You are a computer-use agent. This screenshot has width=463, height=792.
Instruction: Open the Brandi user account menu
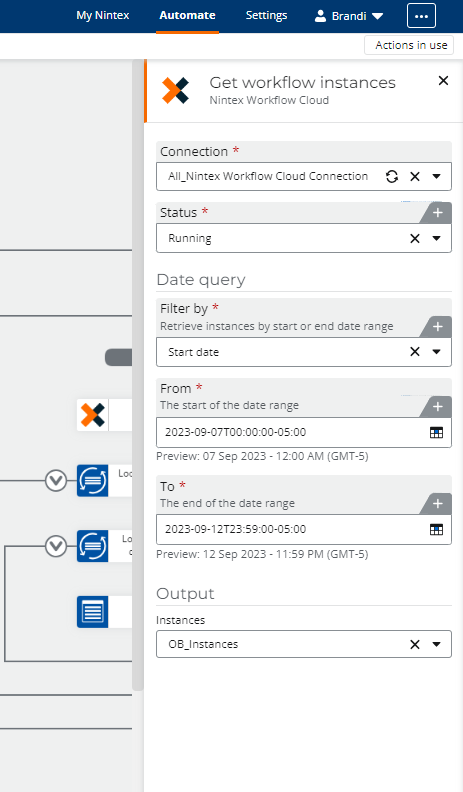(x=348, y=16)
